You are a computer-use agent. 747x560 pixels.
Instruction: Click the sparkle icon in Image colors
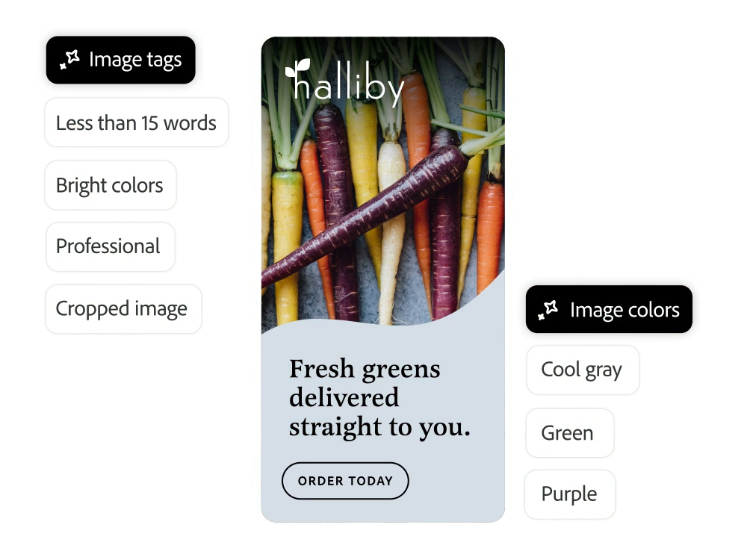point(548,310)
